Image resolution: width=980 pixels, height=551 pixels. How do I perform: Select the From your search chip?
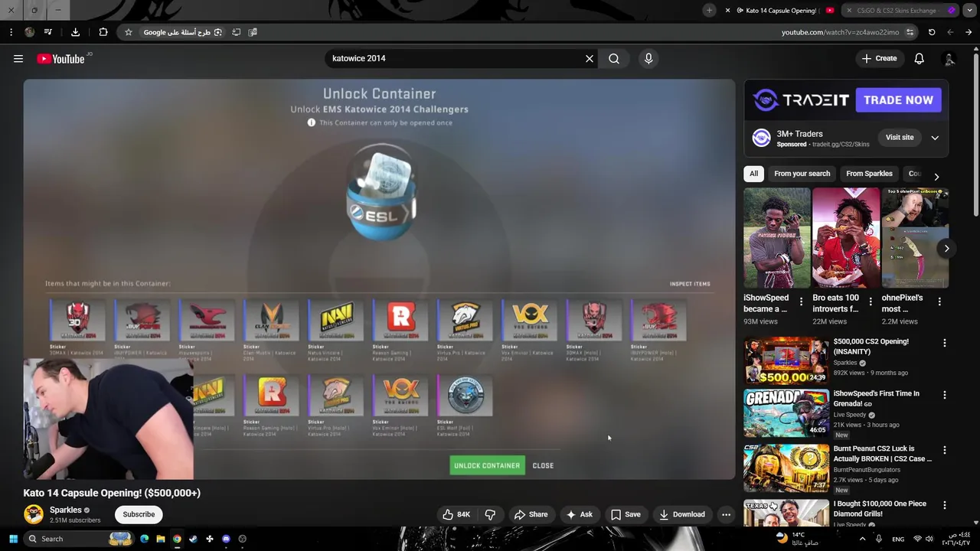coord(802,174)
